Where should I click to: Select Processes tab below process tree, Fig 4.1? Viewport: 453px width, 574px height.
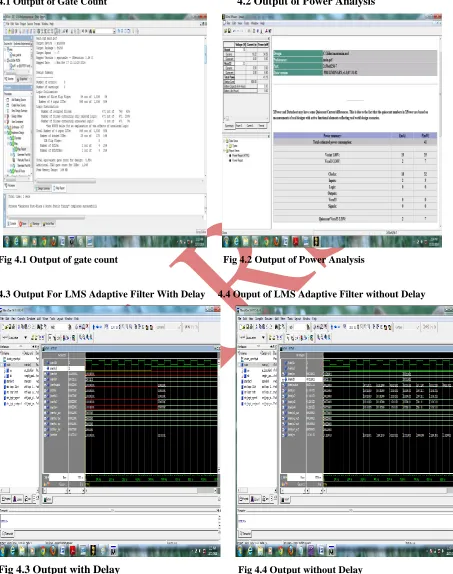(10, 186)
